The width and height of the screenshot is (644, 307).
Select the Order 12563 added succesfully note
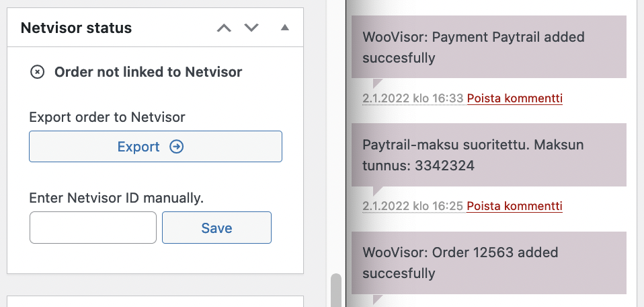(489, 263)
